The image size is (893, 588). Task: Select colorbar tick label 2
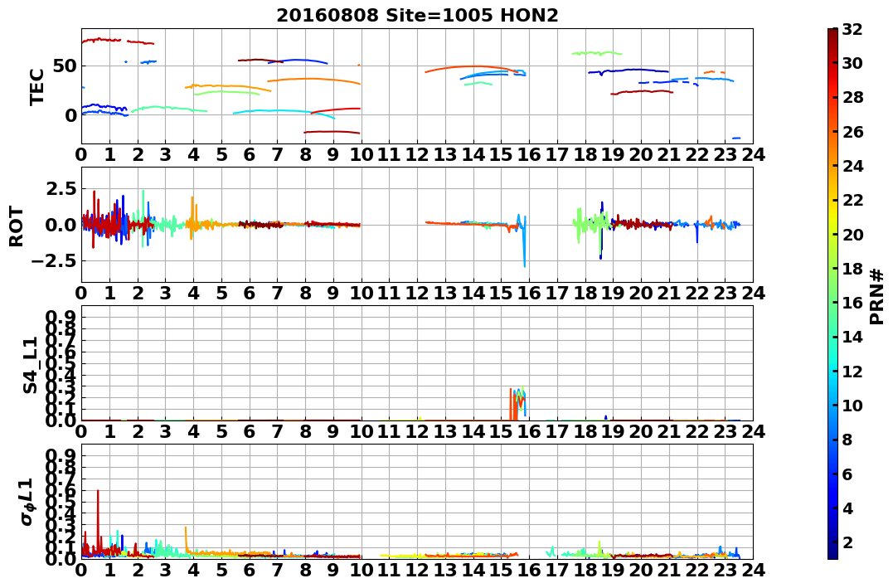click(847, 542)
